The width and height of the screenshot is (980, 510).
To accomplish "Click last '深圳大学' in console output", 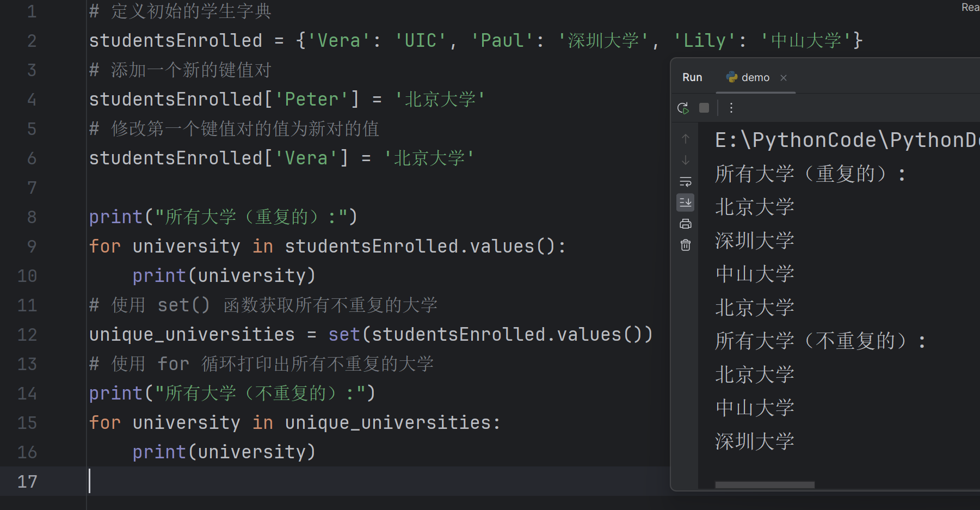I will (x=755, y=441).
